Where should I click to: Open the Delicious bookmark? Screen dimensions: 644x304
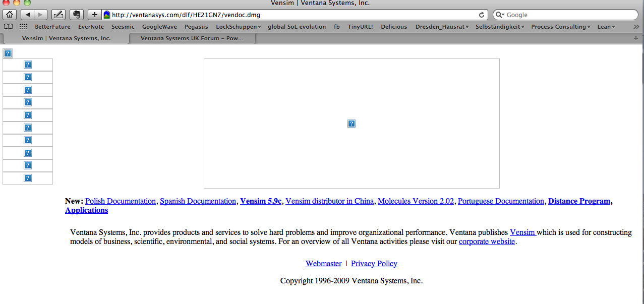coord(394,27)
